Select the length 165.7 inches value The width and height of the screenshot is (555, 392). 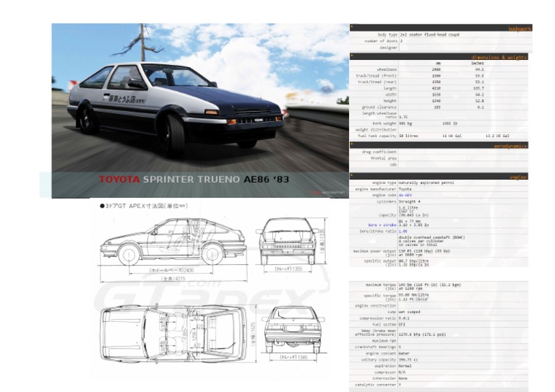click(x=478, y=88)
